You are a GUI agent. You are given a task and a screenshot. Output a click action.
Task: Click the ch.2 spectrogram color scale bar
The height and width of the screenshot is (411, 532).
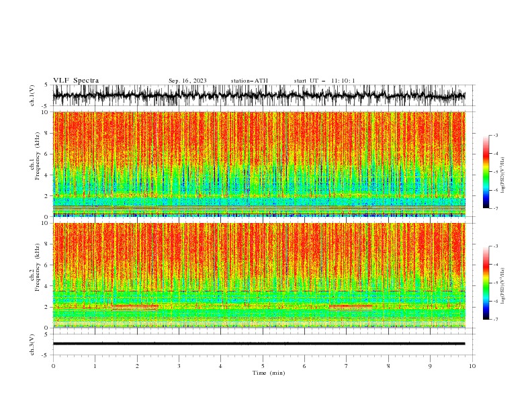(486, 283)
